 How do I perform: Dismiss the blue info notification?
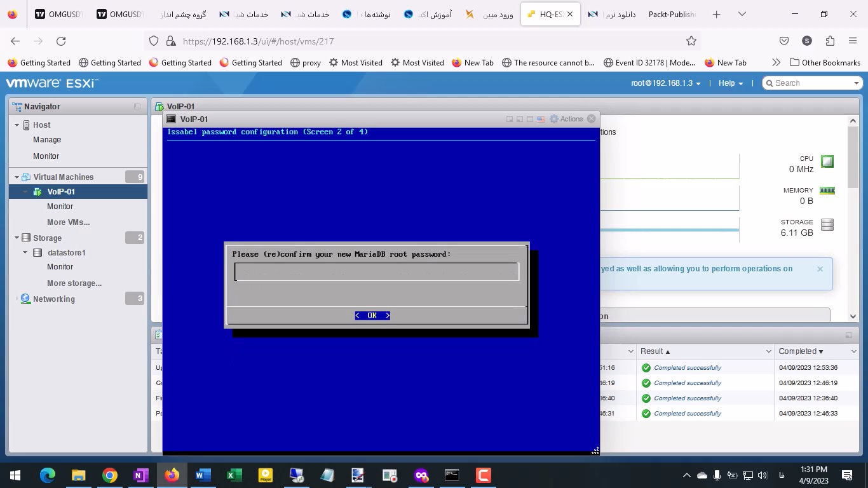[820, 269]
